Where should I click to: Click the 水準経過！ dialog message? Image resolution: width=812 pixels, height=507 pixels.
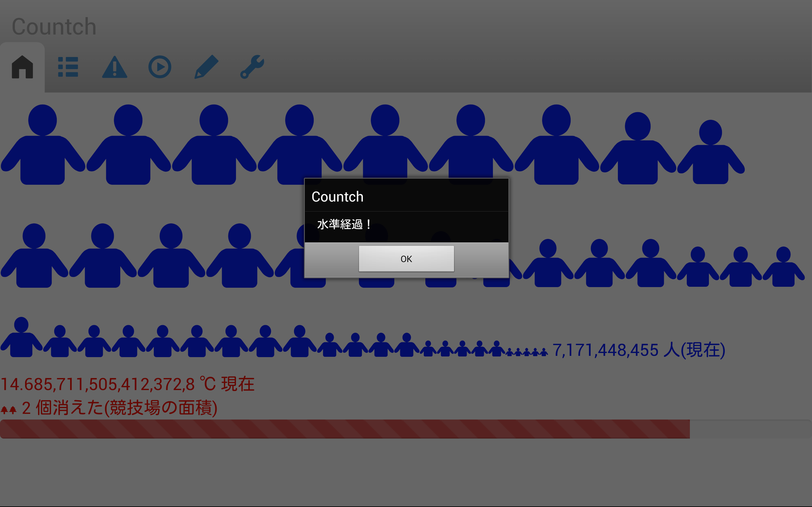coord(344,224)
